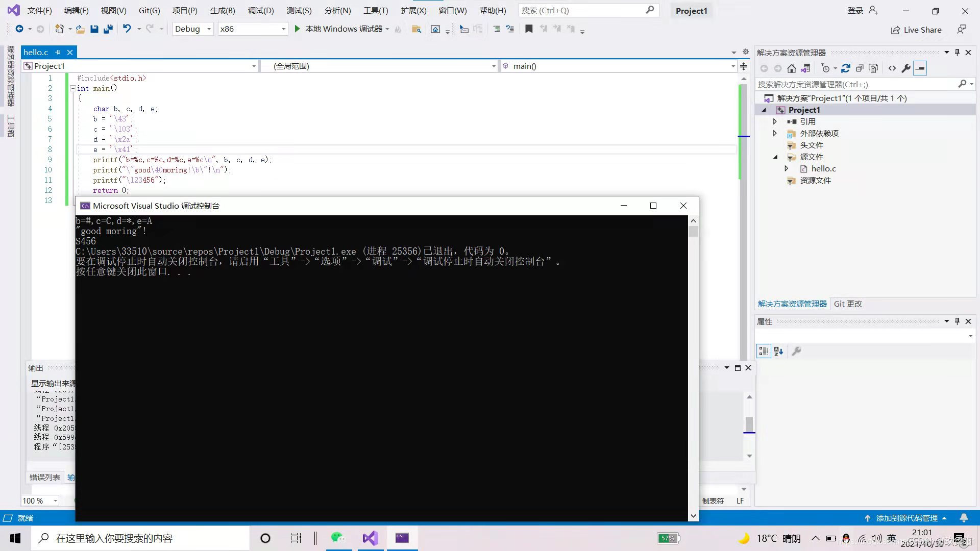Click the Save All toolbar icon

(108, 29)
